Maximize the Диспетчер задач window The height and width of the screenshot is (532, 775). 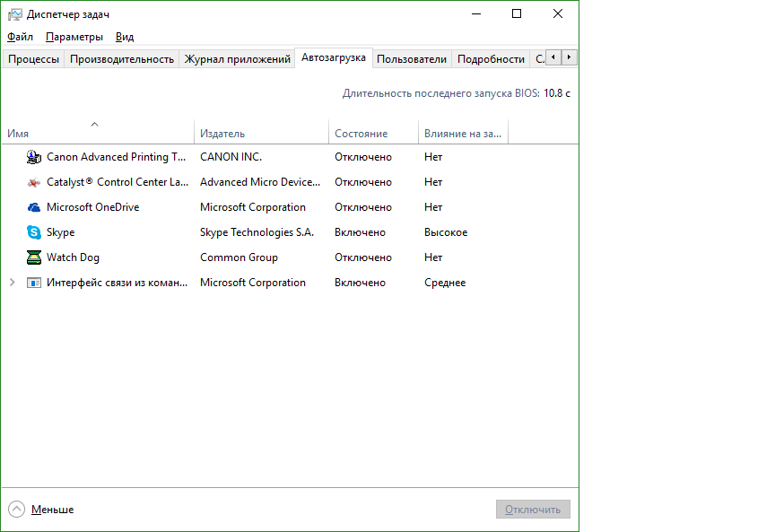[517, 13]
